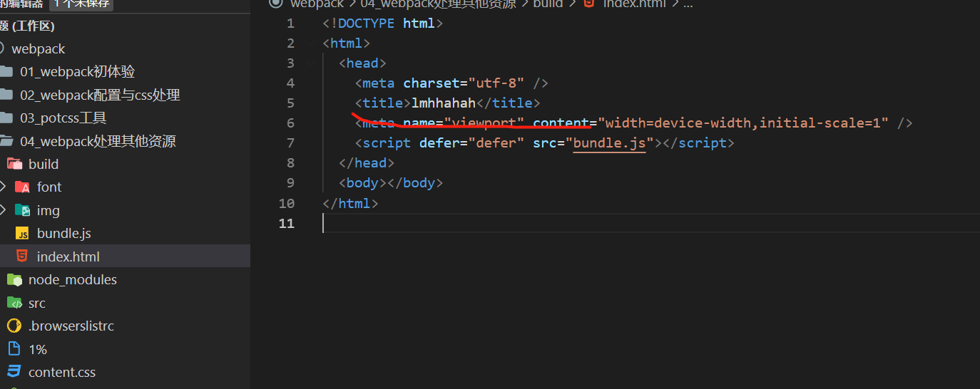This screenshot has width=980, height=389.
Task: Click the HTML5 icon in the breadcrumb
Action: (588, 3)
